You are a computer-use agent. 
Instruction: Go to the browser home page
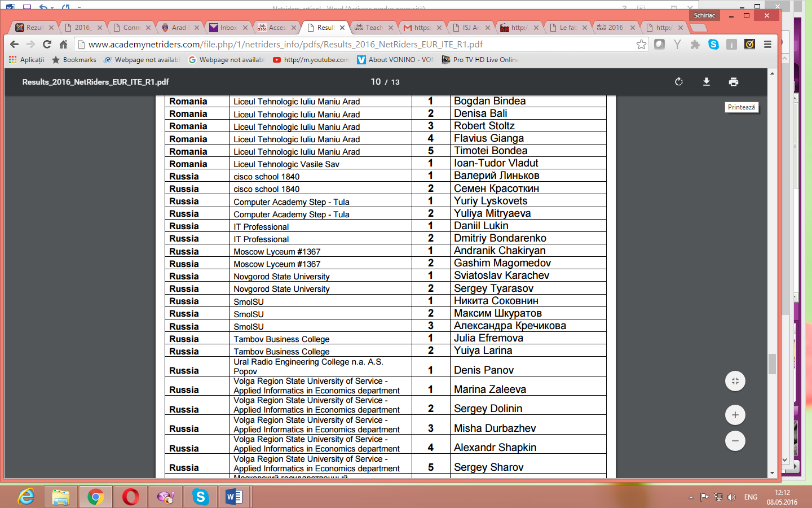pyautogui.click(x=64, y=45)
